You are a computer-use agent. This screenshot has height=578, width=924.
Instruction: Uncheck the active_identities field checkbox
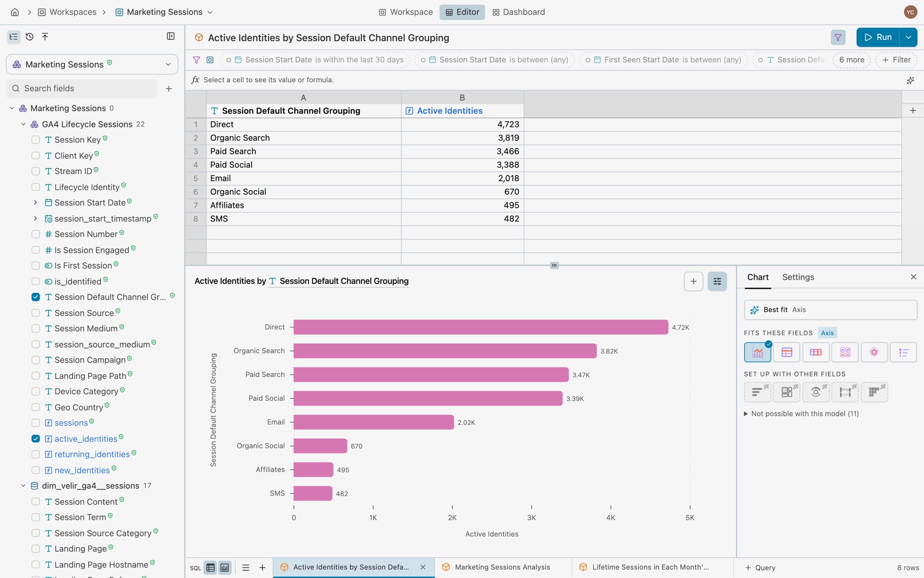click(35, 439)
